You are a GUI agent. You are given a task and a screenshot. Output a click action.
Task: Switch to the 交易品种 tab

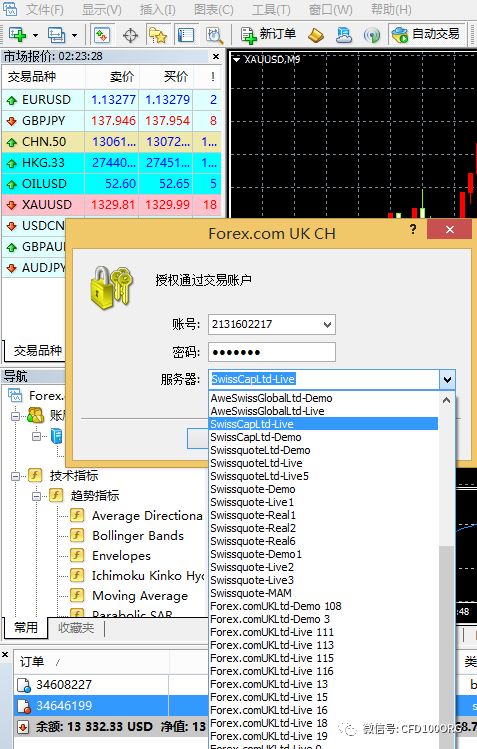(x=37, y=351)
